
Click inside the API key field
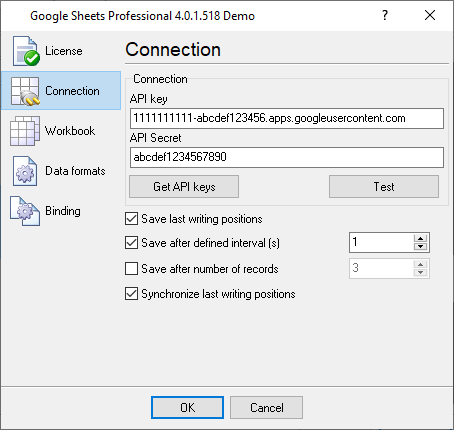(x=287, y=118)
